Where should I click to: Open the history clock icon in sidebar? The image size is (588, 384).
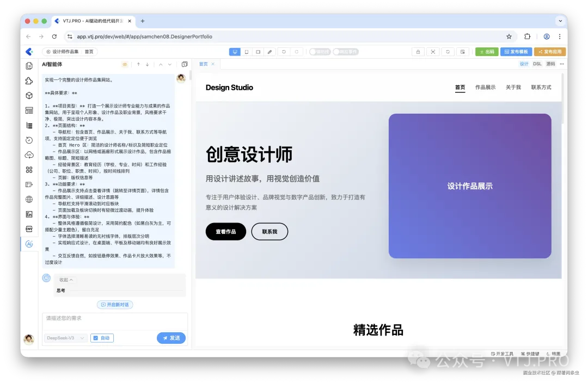[x=29, y=140]
